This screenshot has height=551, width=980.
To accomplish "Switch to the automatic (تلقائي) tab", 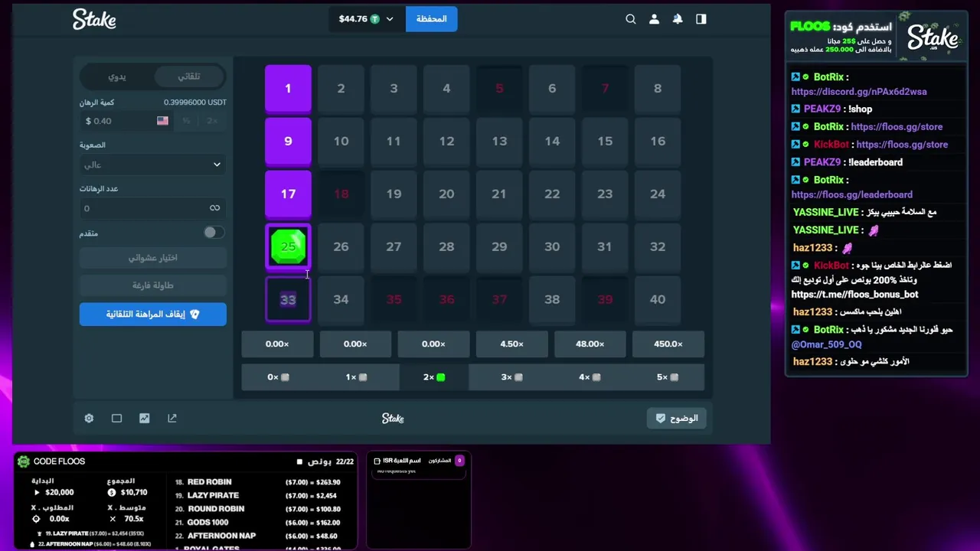I will [x=189, y=77].
